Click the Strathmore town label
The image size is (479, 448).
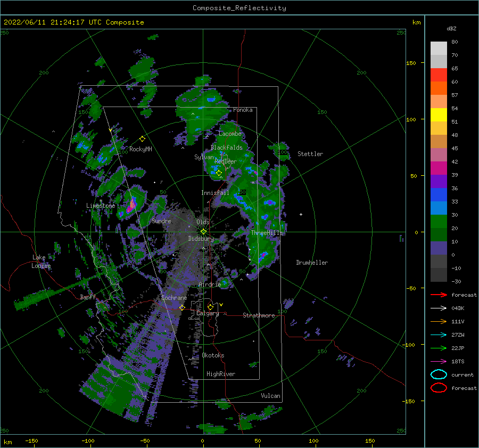[259, 315]
